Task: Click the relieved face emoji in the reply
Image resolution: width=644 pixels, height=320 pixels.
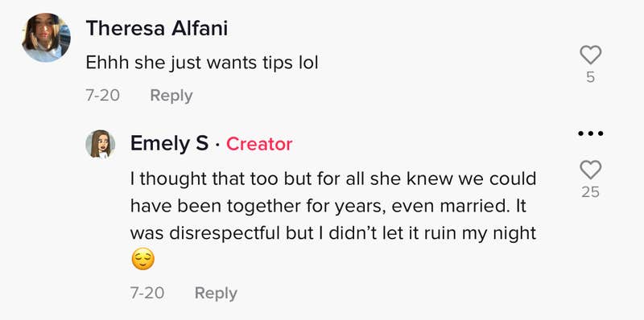Action: (142, 259)
